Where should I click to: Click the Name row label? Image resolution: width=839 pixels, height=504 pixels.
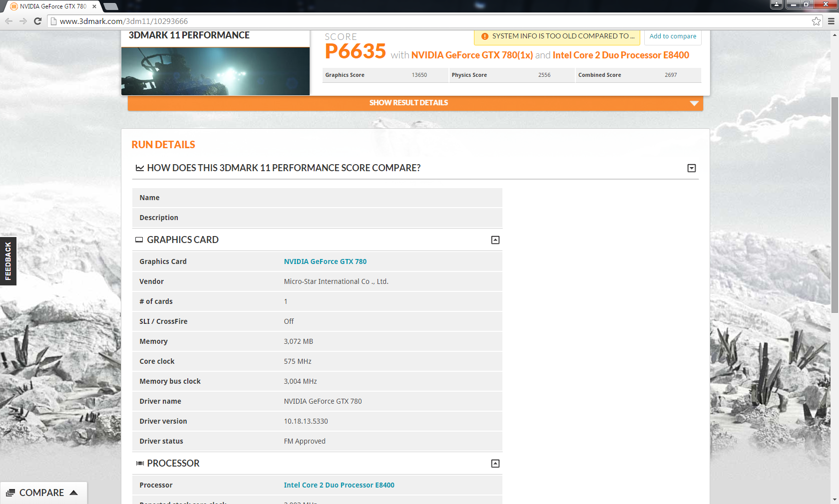click(x=149, y=198)
